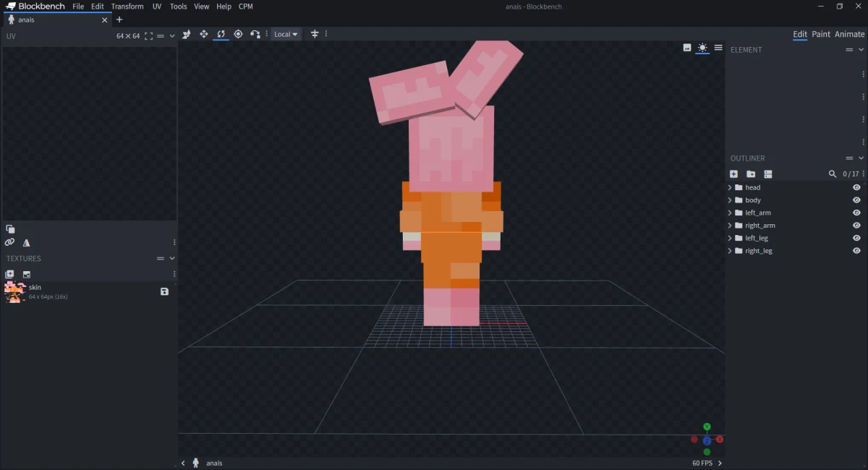Select the skin texture thumbnail
The width and height of the screenshot is (868, 470).
(x=15, y=291)
